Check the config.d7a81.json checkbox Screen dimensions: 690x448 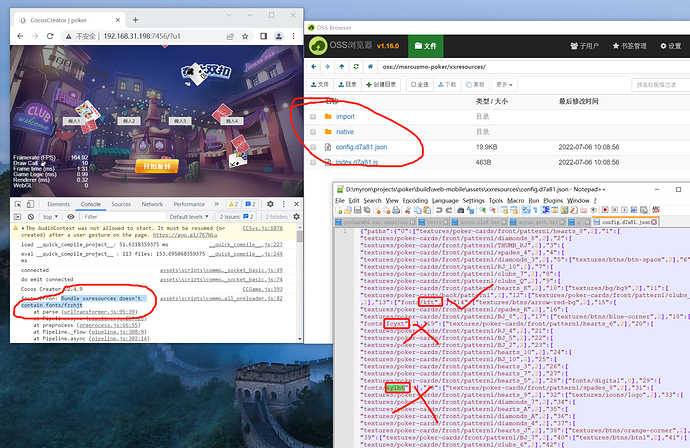pos(313,147)
